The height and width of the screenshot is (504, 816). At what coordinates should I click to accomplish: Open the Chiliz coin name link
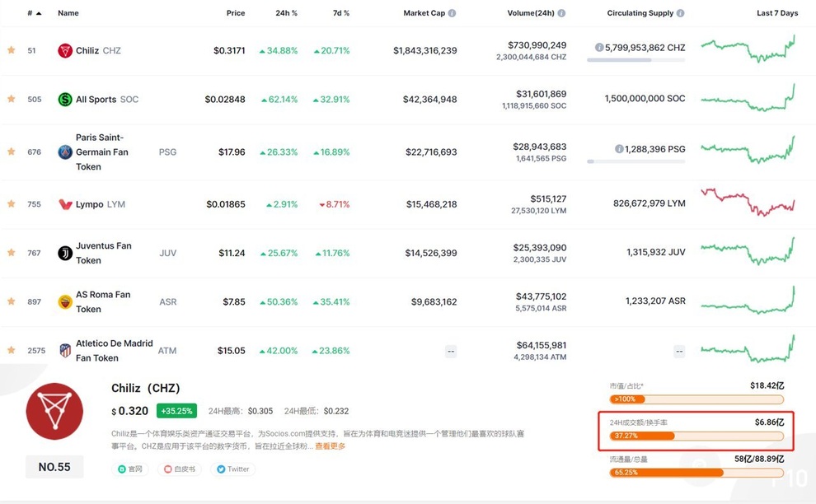(87, 50)
